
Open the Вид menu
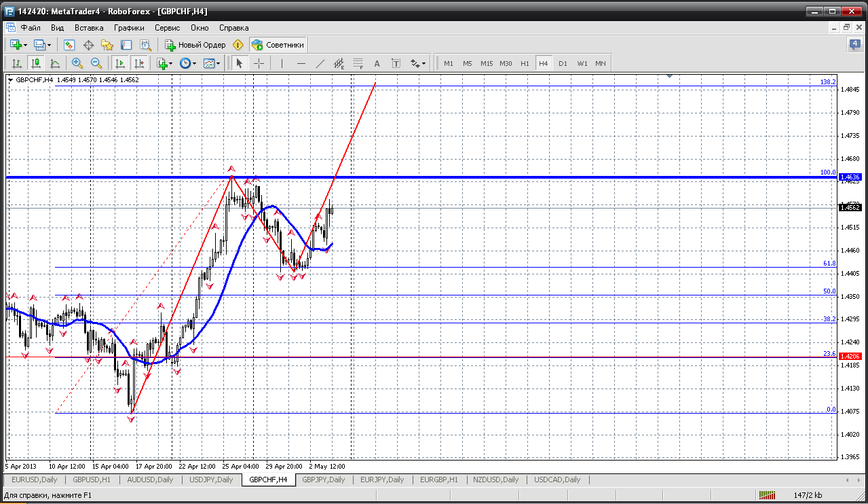coord(57,28)
